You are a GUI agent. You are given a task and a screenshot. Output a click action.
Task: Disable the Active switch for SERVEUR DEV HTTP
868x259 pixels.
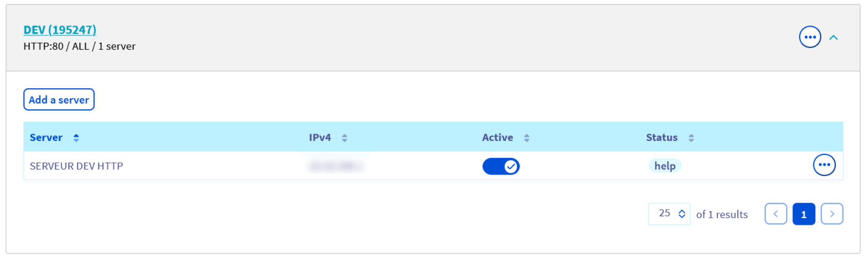point(501,166)
